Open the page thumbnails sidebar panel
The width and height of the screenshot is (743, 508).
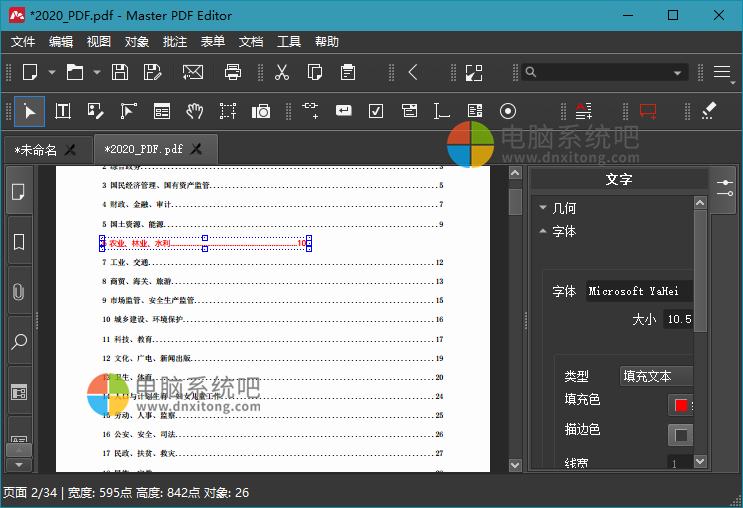pyautogui.click(x=18, y=192)
